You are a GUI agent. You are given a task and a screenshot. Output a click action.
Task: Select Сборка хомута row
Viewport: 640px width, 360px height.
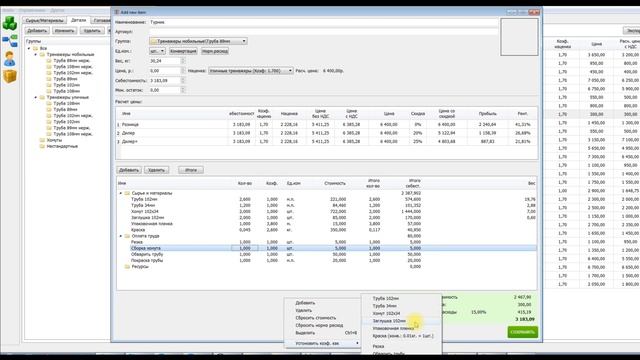[327, 248]
